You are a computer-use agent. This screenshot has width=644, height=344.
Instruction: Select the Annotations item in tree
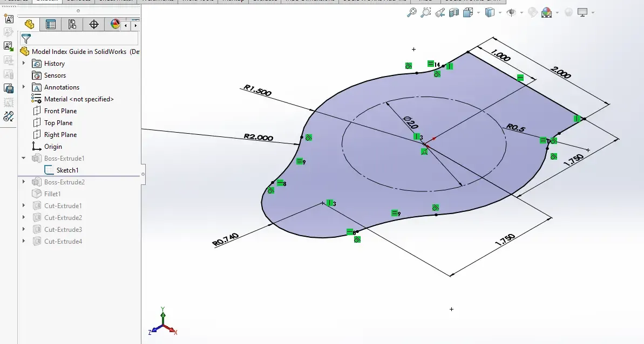click(x=56, y=87)
